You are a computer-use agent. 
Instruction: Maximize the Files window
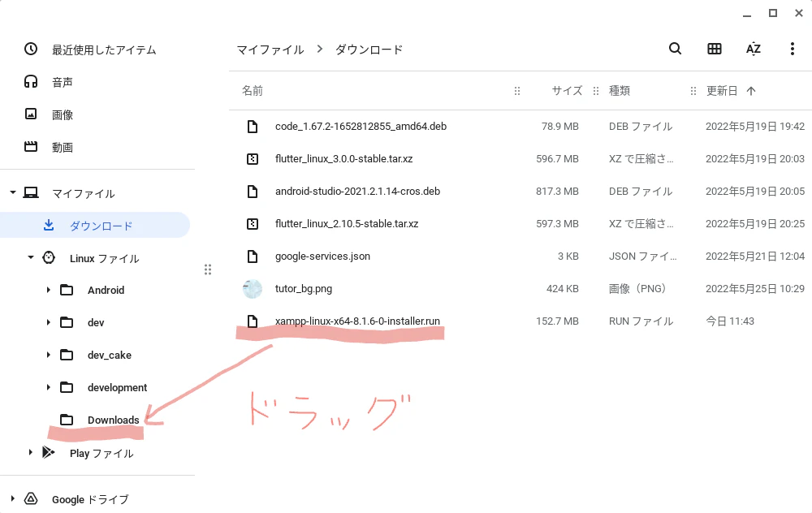click(x=773, y=13)
